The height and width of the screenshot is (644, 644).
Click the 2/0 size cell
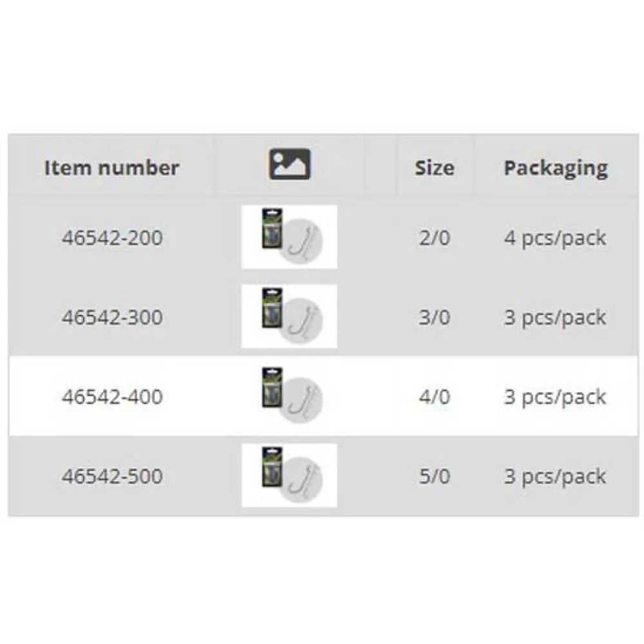coord(434,238)
